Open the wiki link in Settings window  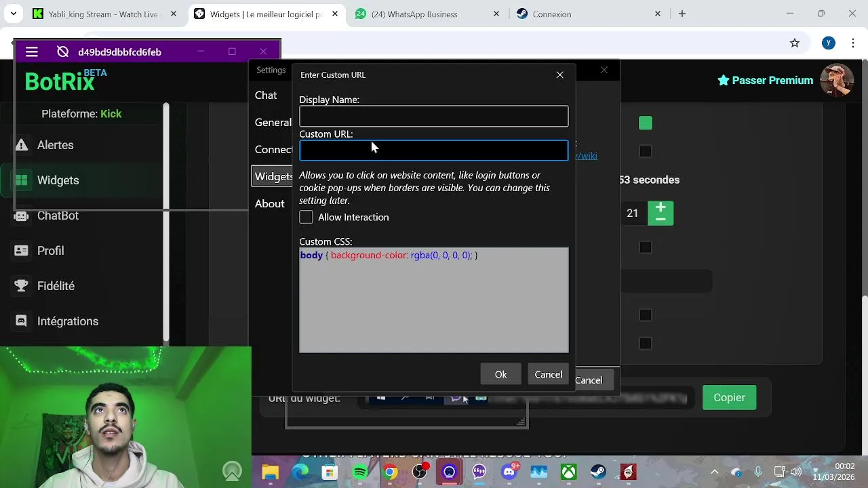(x=587, y=156)
